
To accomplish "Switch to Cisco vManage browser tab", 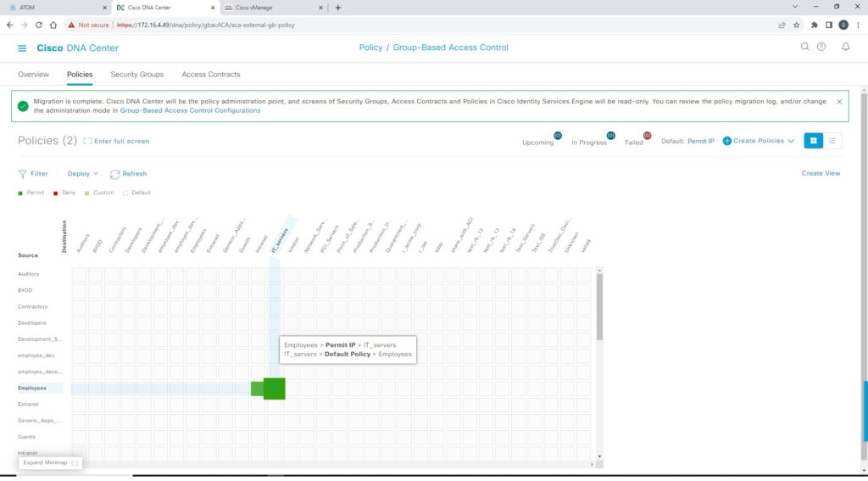I will pos(275,8).
